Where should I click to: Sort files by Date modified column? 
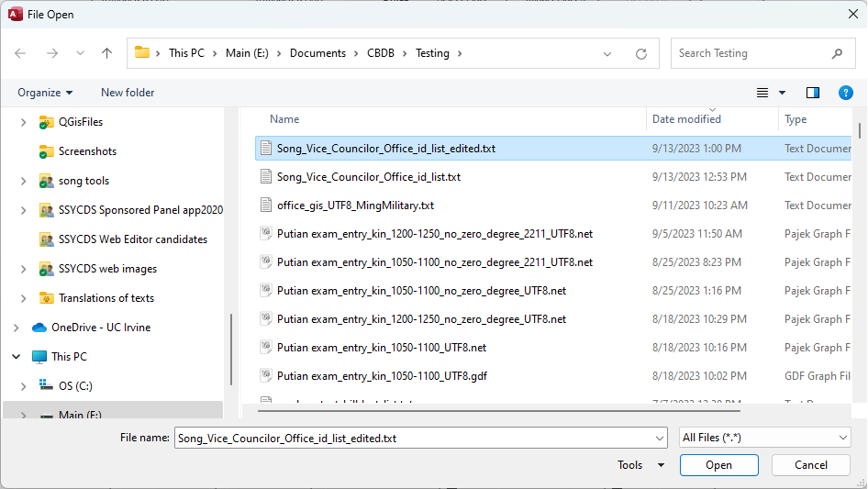click(686, 119)
